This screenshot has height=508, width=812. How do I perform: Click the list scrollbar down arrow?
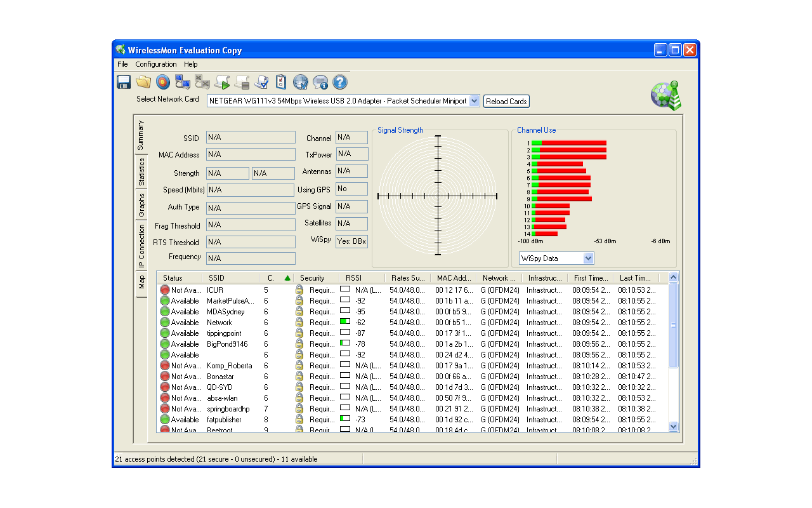tap(674, 427)
